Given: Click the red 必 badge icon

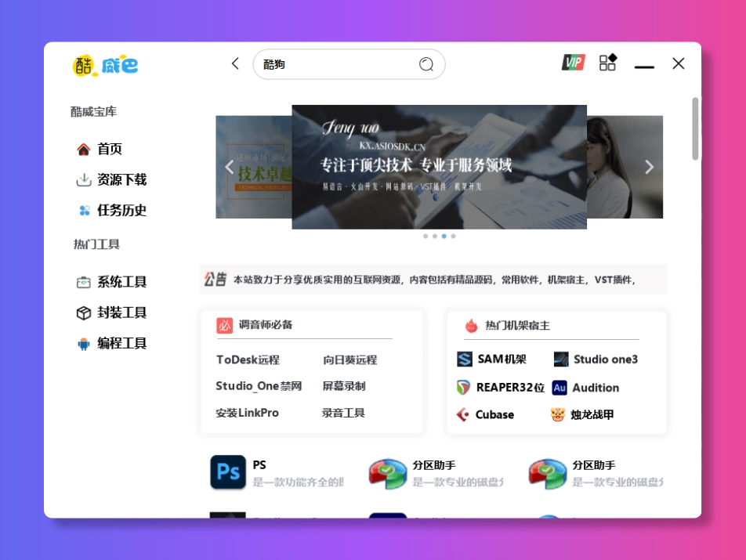Looking at the screenshot, I should 225,326.
